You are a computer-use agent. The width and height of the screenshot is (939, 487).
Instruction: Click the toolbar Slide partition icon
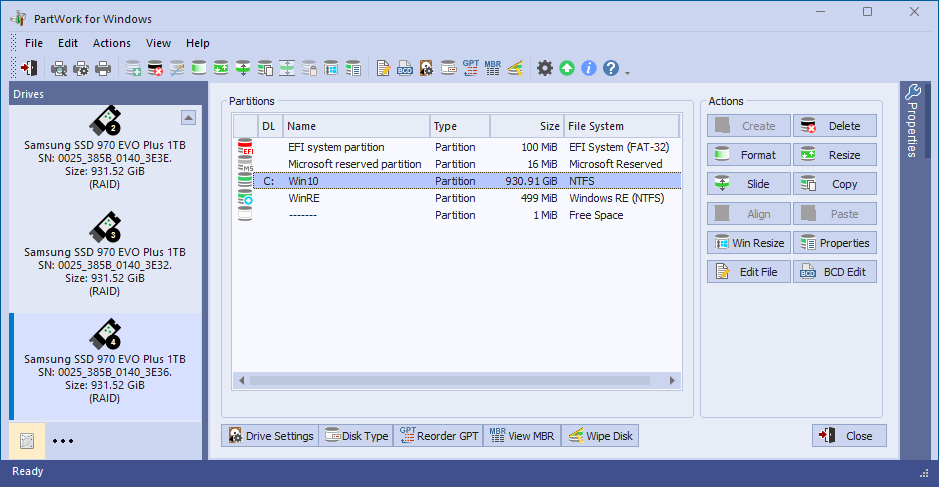[243, 68]
